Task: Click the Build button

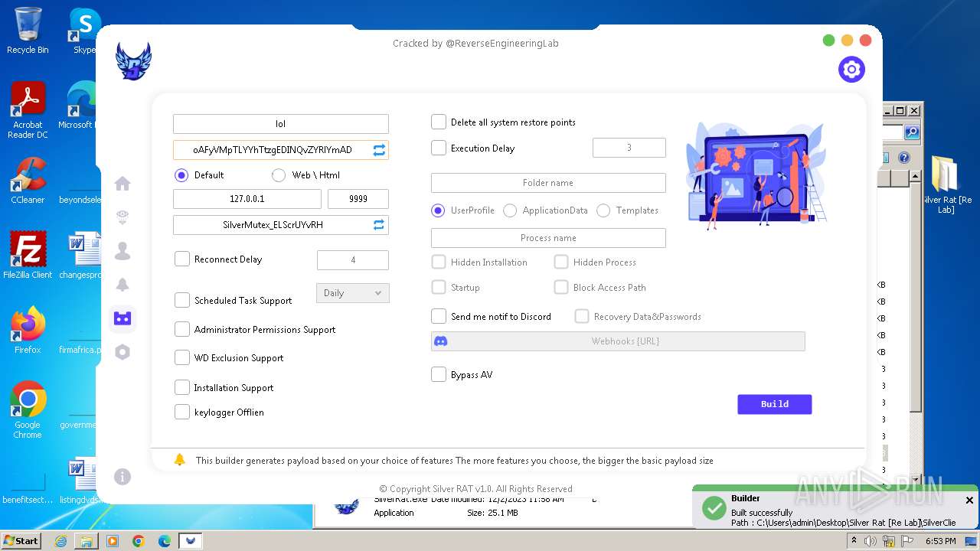Action: pos(775,404)
